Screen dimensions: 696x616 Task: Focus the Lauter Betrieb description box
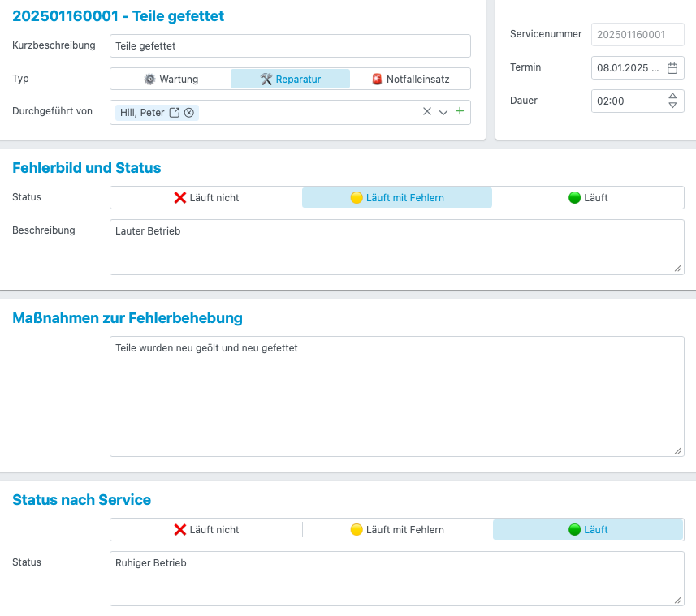pos(396,247)
